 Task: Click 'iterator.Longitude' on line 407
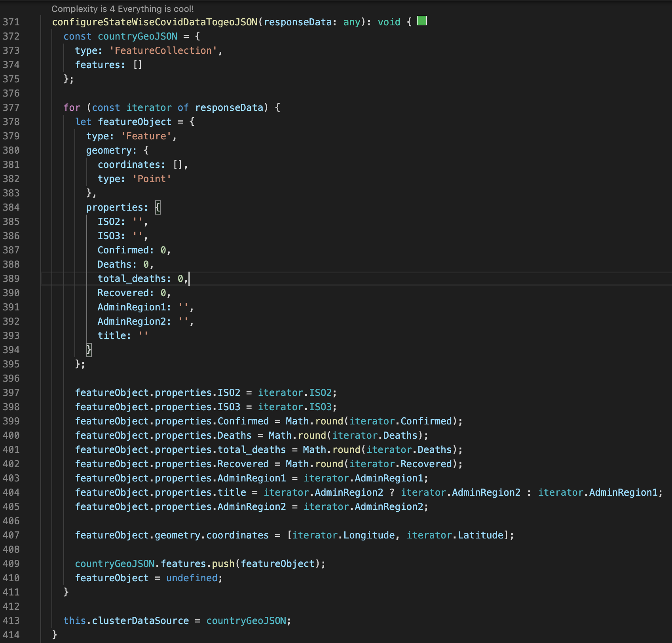344,535
